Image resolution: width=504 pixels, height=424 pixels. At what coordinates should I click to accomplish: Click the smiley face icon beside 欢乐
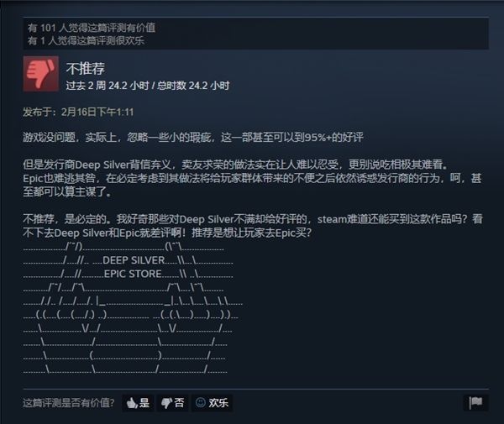pos(201,402)
